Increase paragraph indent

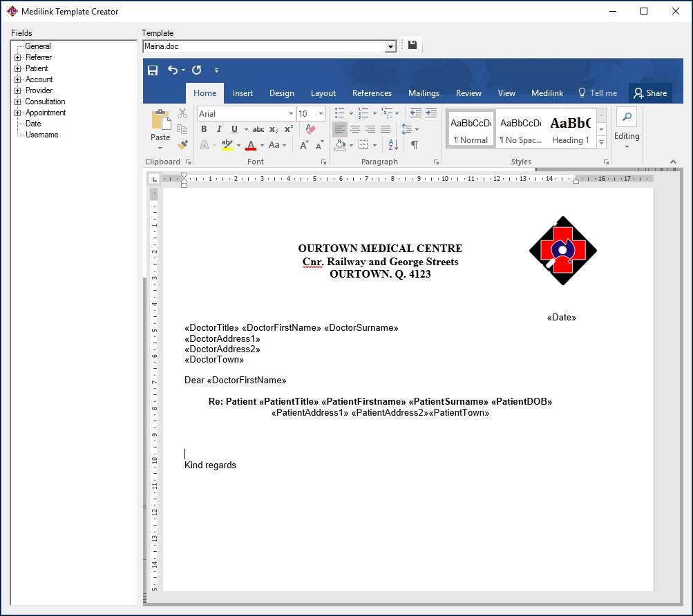(431, 113)
